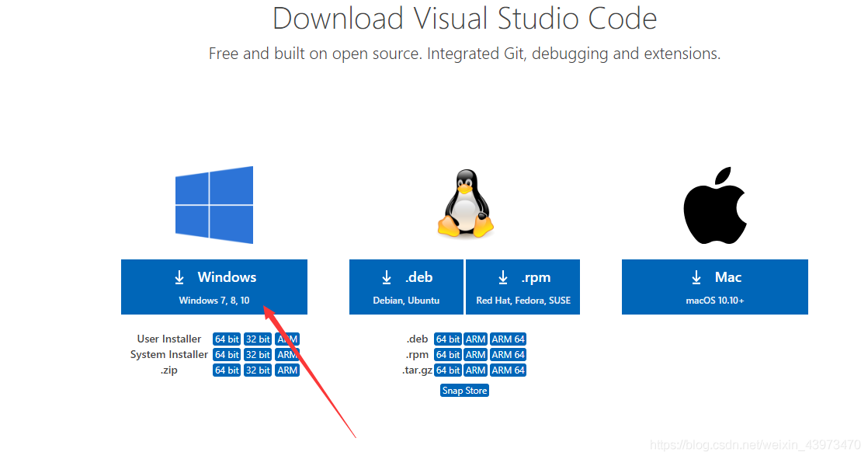Download .tar.gz ARM archive
Screen dimensions: 868x459
tap(475, 370)
